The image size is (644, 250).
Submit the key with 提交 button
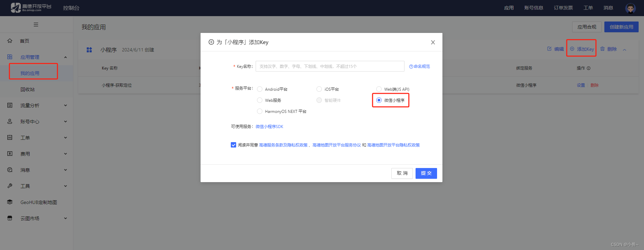click(x=426, y=173)
